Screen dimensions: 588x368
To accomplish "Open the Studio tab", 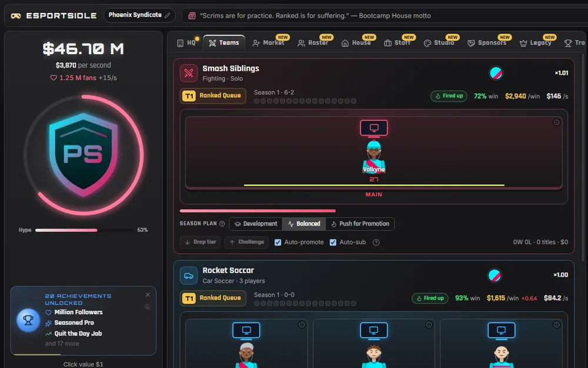I will tap(439, 43).
